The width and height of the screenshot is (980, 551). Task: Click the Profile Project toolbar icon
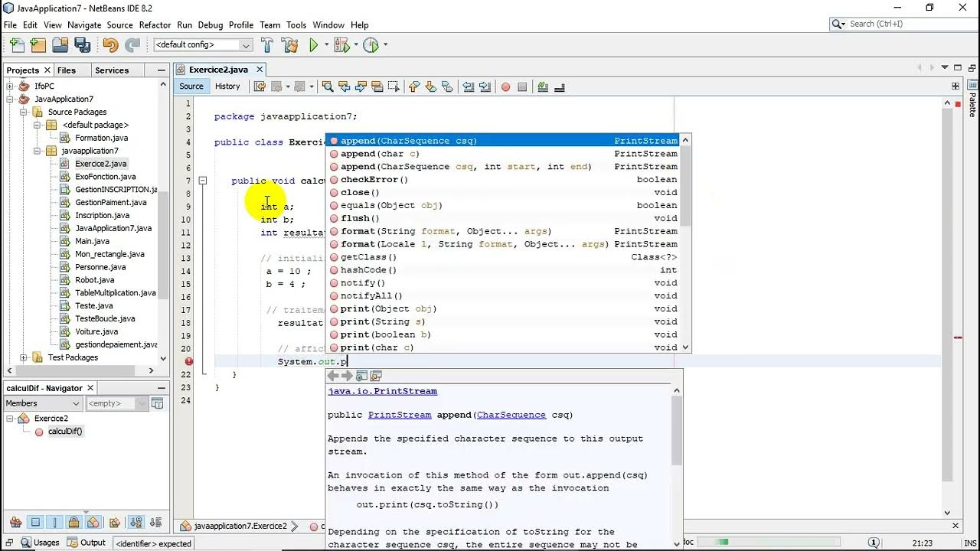click(x=371, y=45)
